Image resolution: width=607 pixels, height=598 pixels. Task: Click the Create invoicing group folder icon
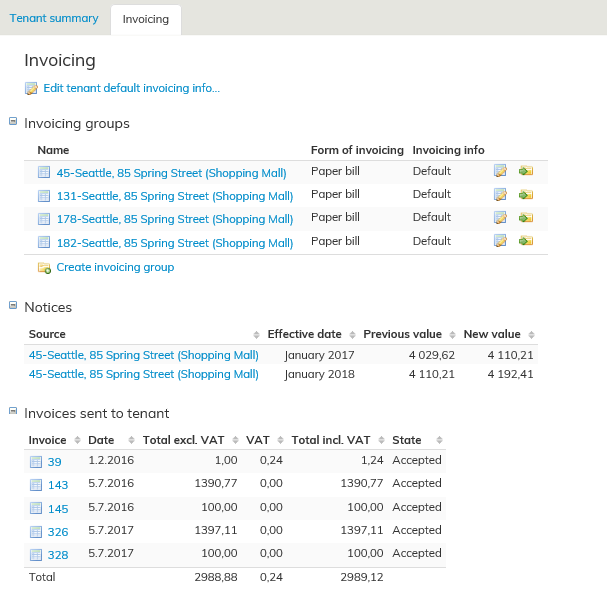pos(44,268)
